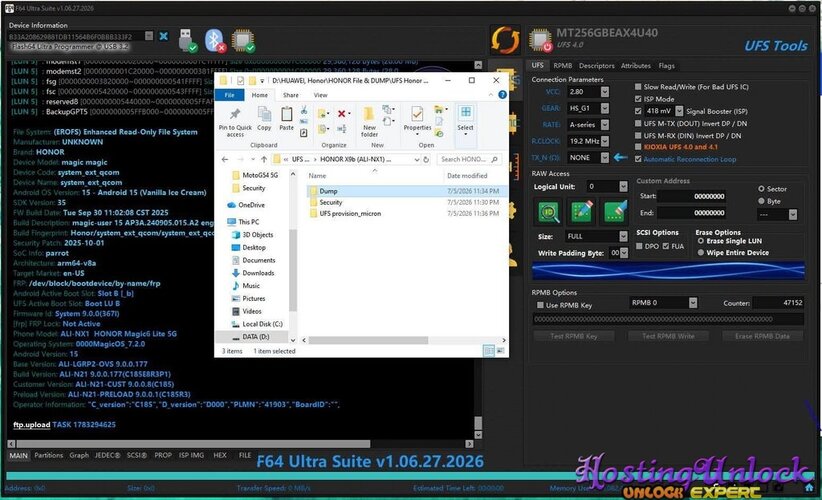This screenshot has height=500, width=822.
Task: Switch to the Descriptors tab
Action: 597,66
